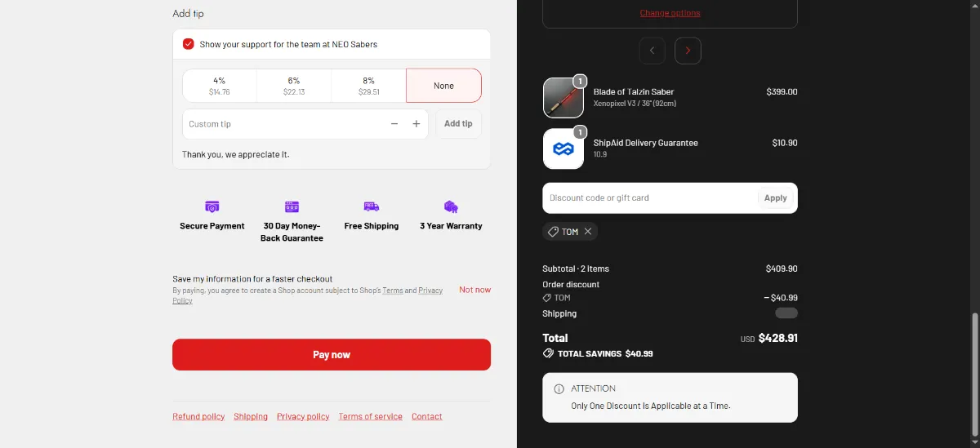Click the Change options link
Viewport: 980px width, 448px height.
tap(670, 13)
